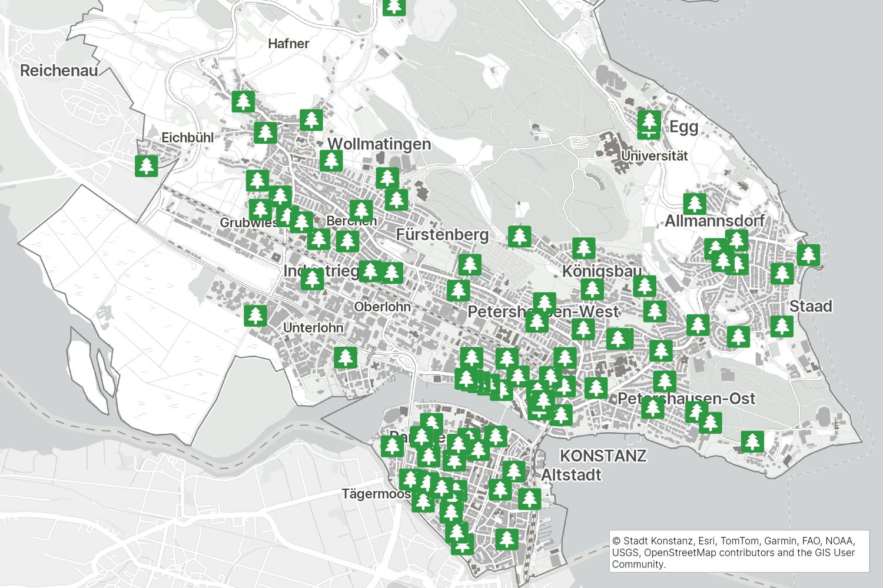This screenshot has height=588, width=883.
Task: Open the tree marker right of Fürstenberg label
Action: (519, 236)
